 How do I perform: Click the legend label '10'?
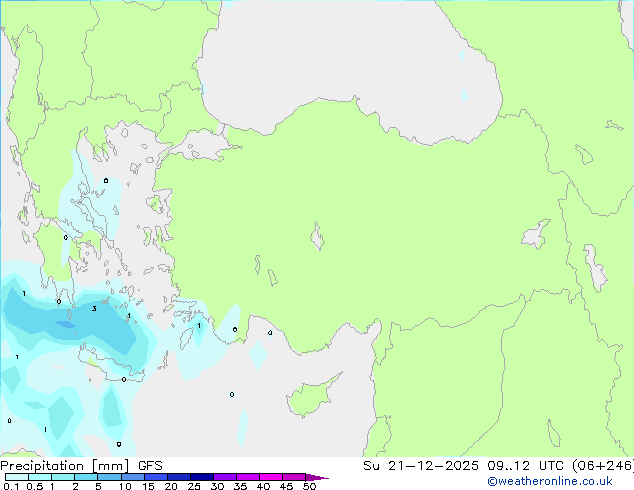tap(125, 486)
